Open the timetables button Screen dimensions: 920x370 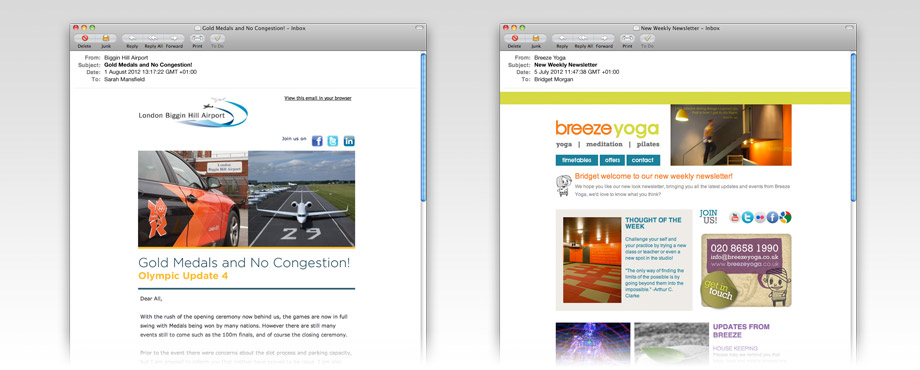tap(577, 160)
